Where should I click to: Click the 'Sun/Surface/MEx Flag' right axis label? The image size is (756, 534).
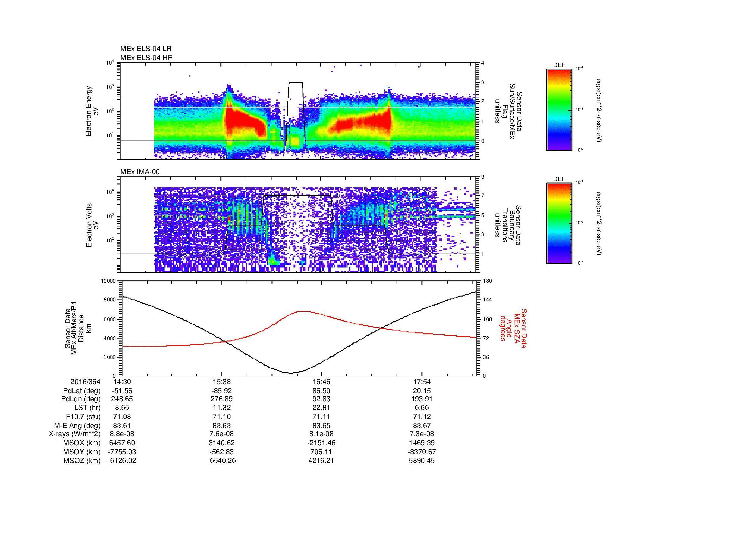click(508, 111)
